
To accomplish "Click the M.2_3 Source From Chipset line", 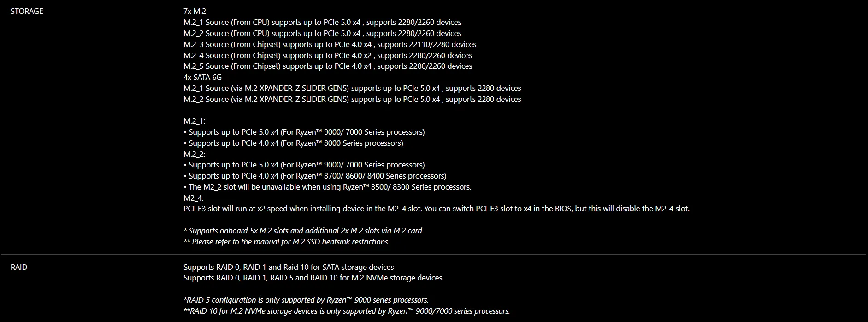I will click(330, 44).
